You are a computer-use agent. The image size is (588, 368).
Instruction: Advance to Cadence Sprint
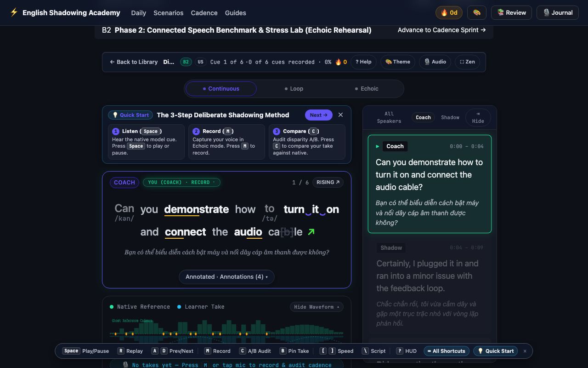[x=442, y=30]
